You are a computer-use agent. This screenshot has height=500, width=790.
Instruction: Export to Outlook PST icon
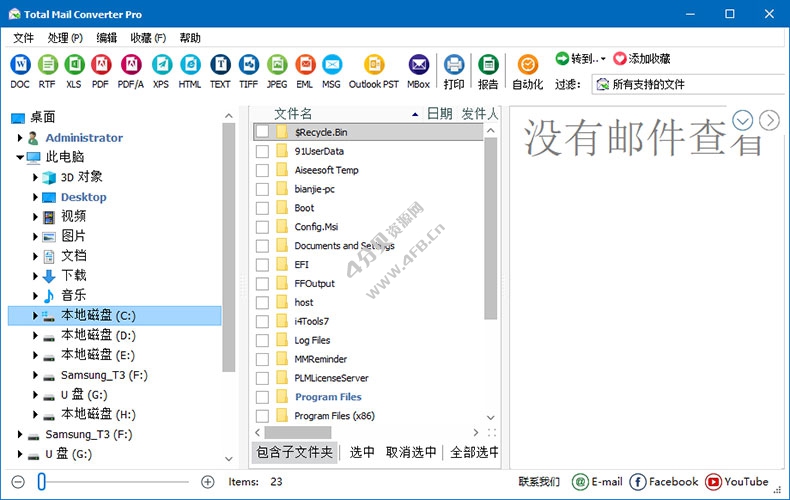(374, 65)
